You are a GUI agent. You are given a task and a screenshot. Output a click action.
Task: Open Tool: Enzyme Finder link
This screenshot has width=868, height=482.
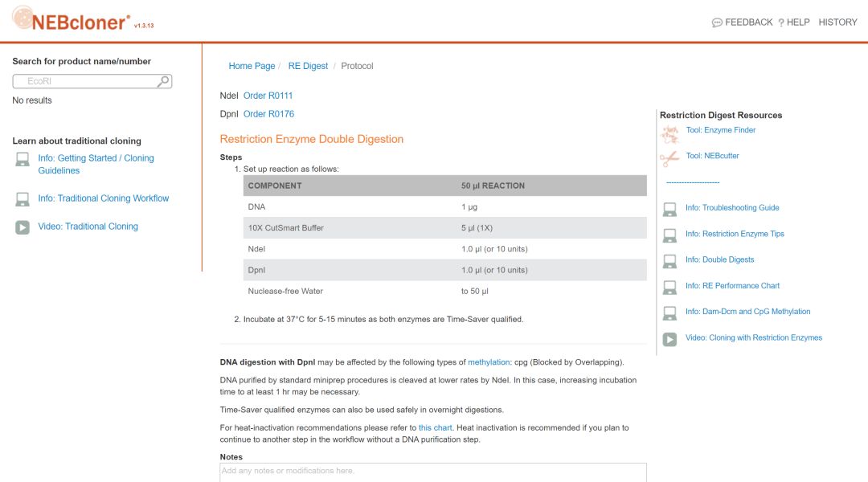[721, 130]
